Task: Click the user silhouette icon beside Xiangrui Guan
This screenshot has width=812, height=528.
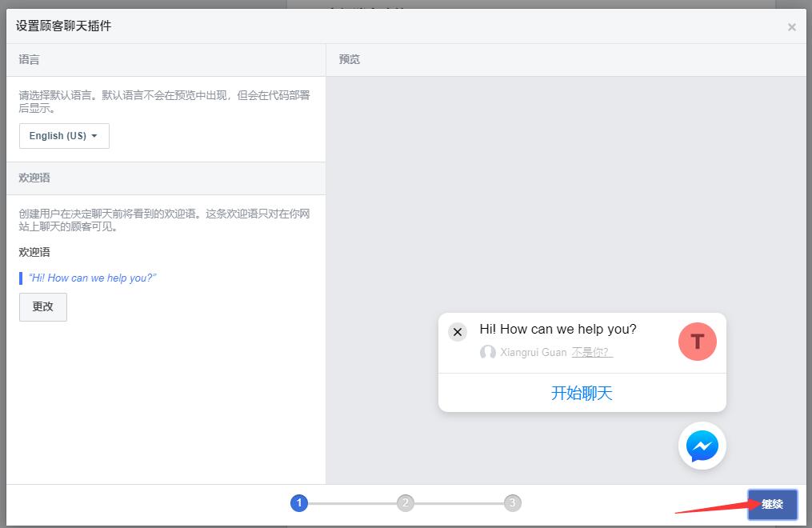Action: pyautogui.click(x=487, y=353)
